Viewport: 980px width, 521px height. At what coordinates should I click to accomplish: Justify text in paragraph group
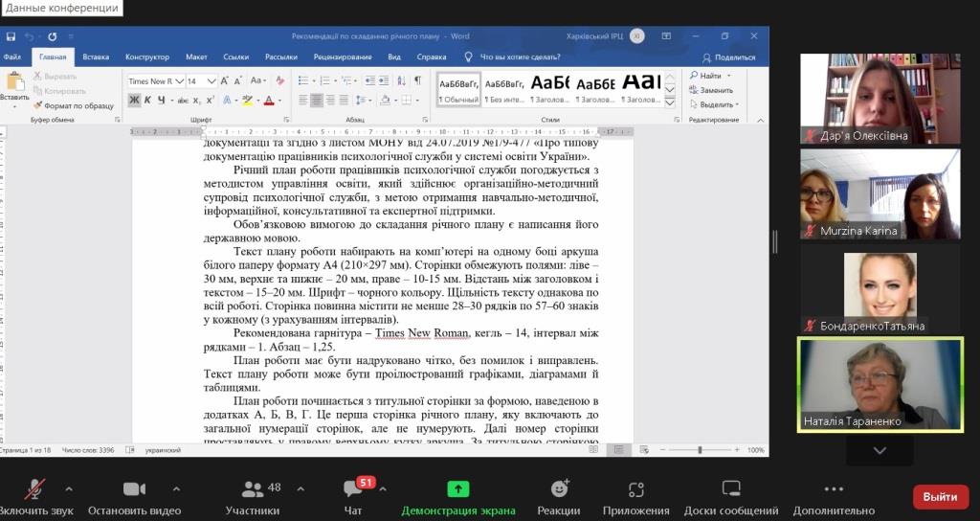pyautogui.click(x=345, y=100)
